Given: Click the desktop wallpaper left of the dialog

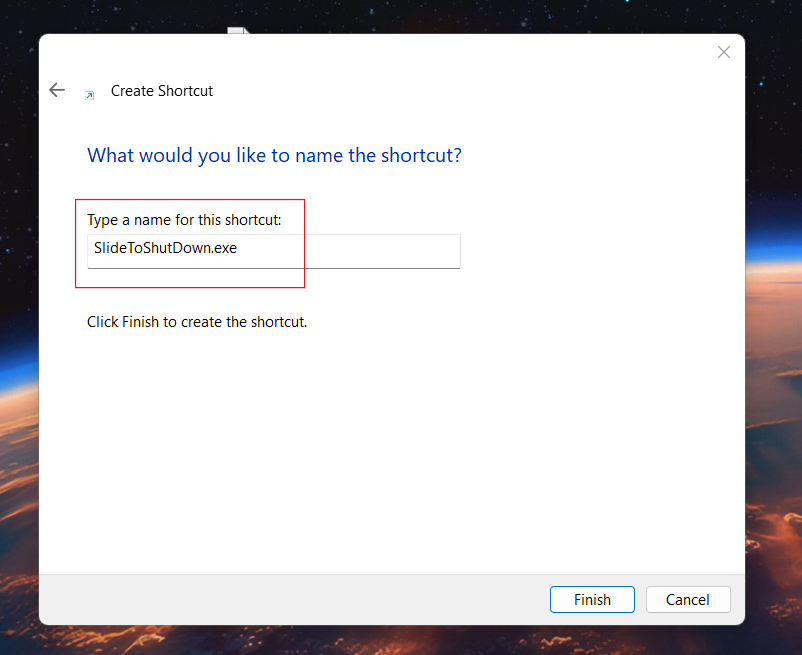Looking at the screenshot, I should [x=18, y=300].
